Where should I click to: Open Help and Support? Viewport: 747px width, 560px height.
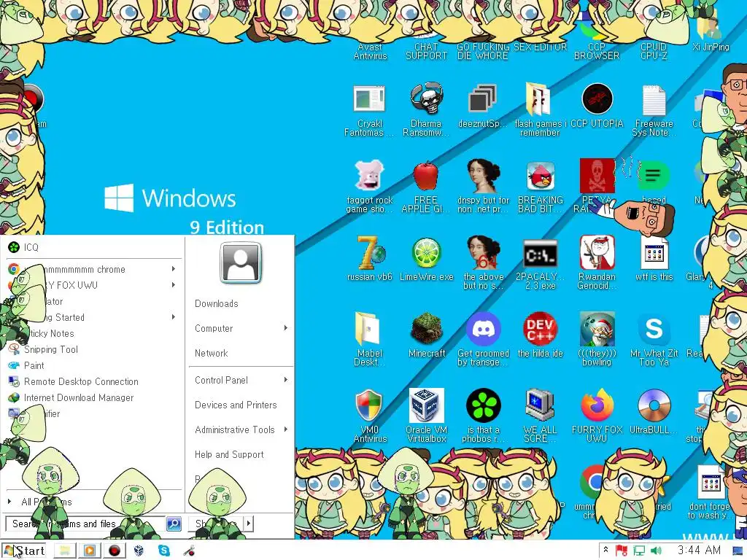pos(228,455)
